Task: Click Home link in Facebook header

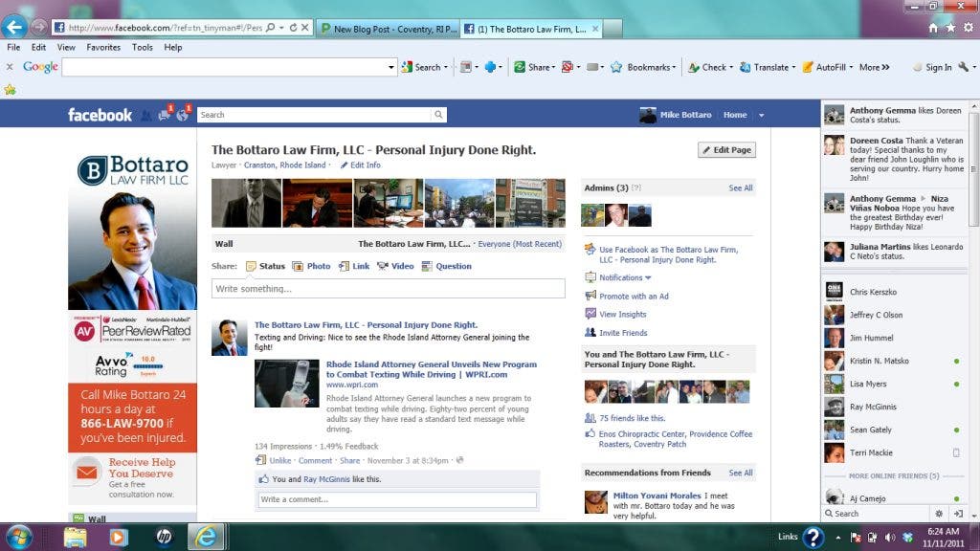Action: (x=735, y=115)
